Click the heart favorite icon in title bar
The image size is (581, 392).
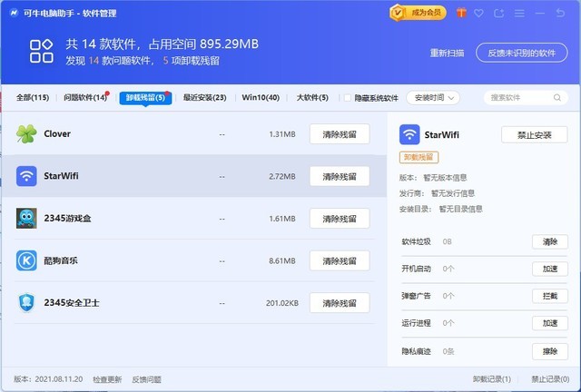click(x=478, y=14)
